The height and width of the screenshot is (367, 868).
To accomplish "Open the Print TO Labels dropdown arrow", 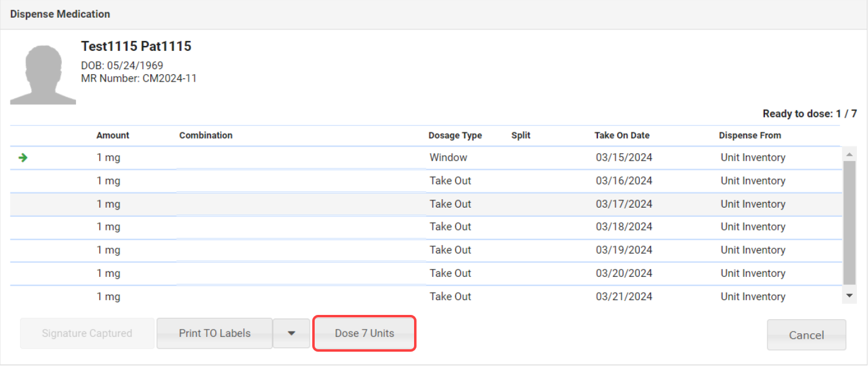I will (x=291, y=333).
